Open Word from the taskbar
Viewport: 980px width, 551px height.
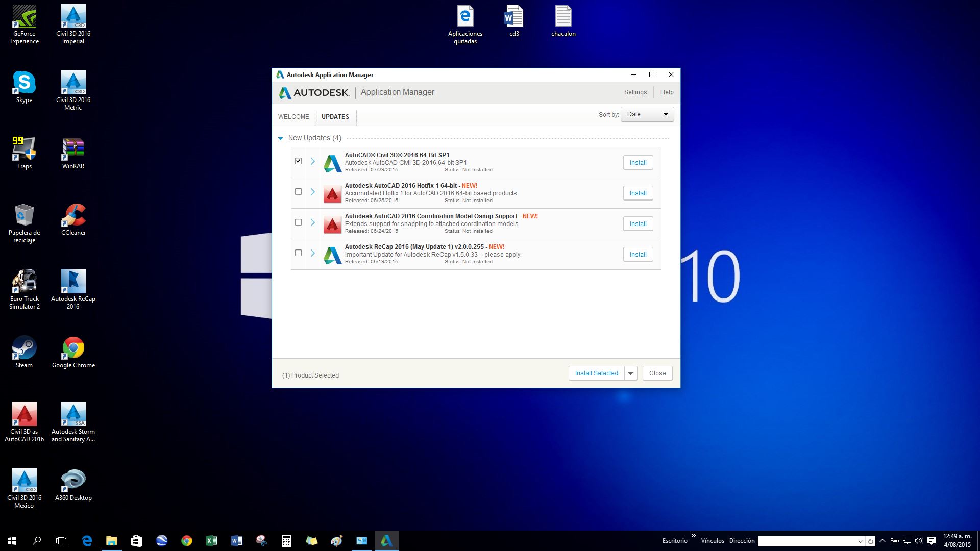236,541
